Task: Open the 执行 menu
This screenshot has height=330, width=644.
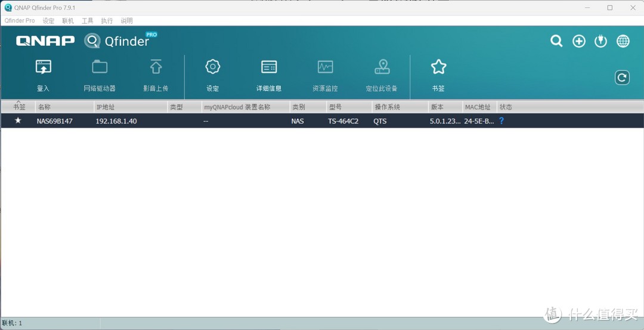Action: [x=107, y=20]
